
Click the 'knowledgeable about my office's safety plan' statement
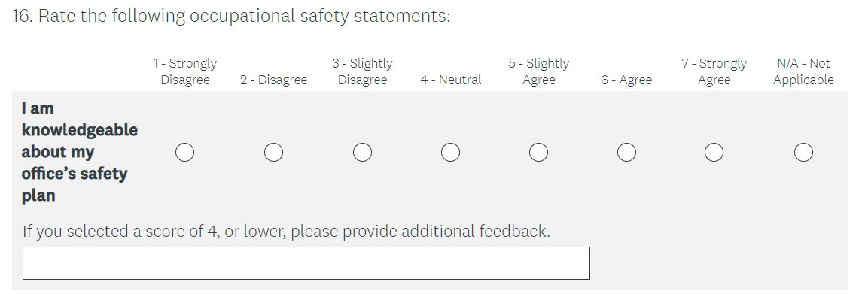(80, 152)
